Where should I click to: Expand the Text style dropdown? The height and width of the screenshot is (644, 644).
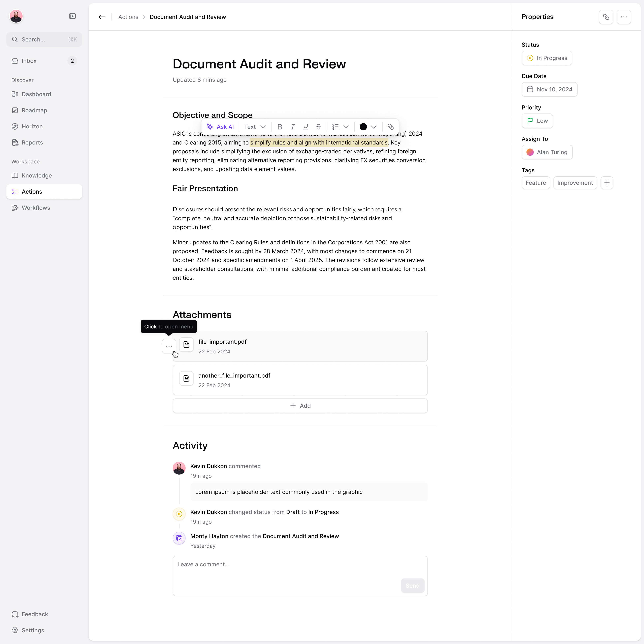(255, 127)
